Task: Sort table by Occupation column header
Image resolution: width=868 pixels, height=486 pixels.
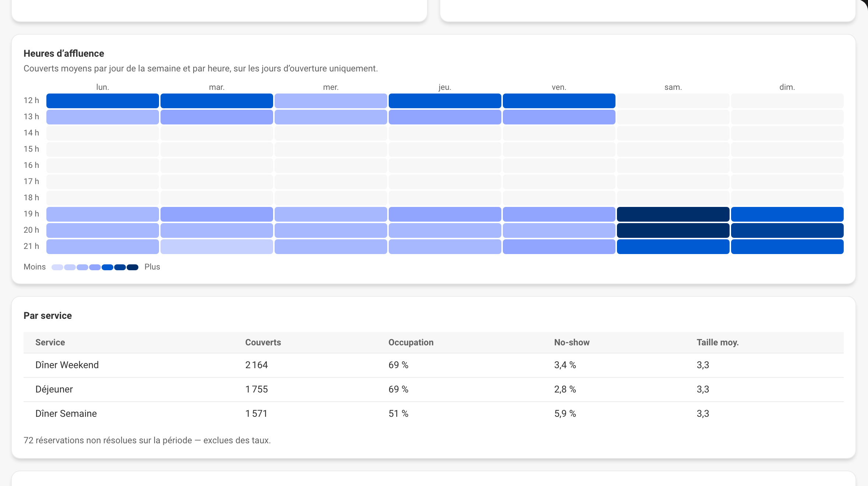Action: pyautogui.click(x=411, y=342)
